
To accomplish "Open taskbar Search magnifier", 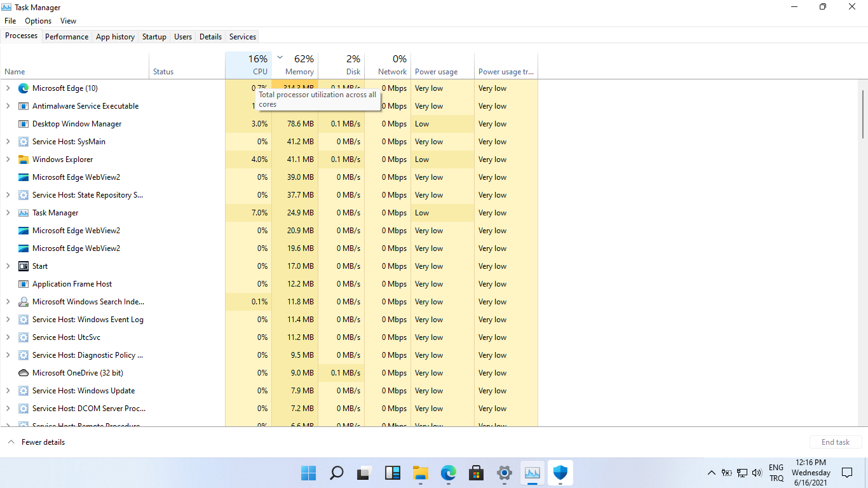I will [337, 473].
